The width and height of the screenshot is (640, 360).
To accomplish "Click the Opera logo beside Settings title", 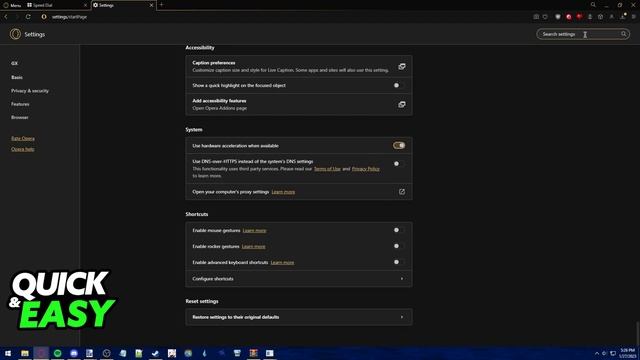I will 15,34.
